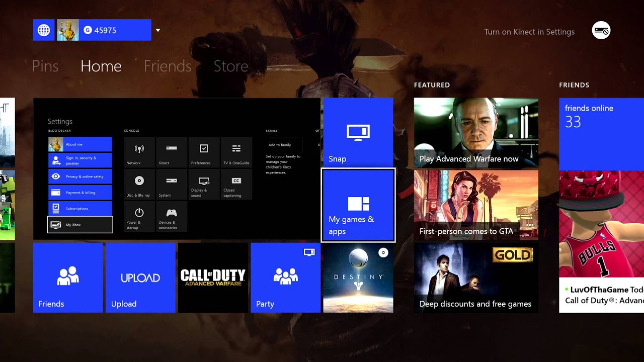Open Devices & accessories settings
The image size is (644, 362).
point(172,217)
